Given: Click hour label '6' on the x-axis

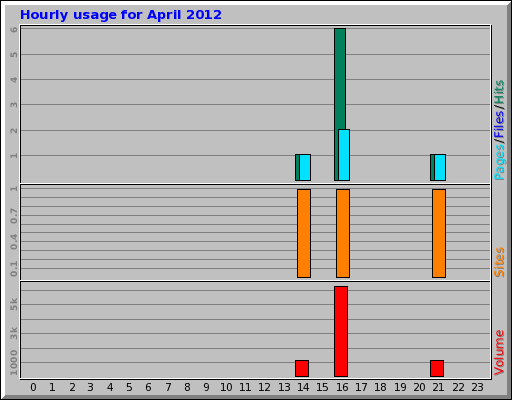Looking at the screenshot, I should (x=148, y=387).
